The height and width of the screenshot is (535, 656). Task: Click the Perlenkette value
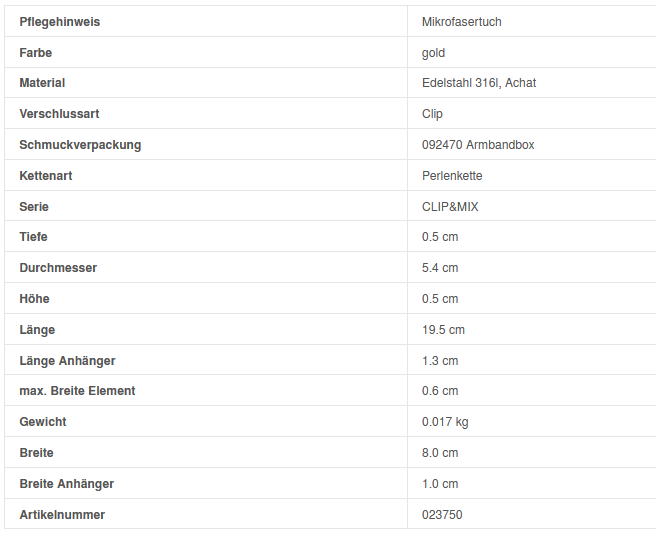tap(452, 176)
